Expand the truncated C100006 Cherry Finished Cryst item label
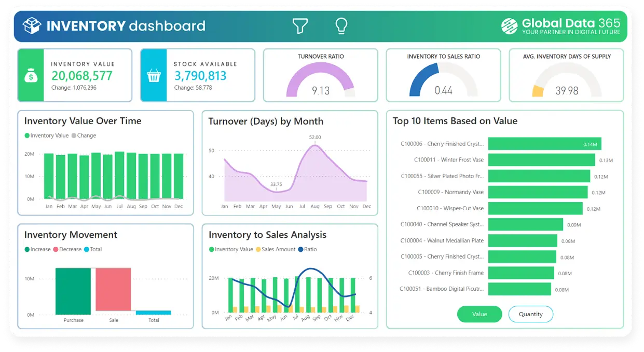 click(442, 143)
